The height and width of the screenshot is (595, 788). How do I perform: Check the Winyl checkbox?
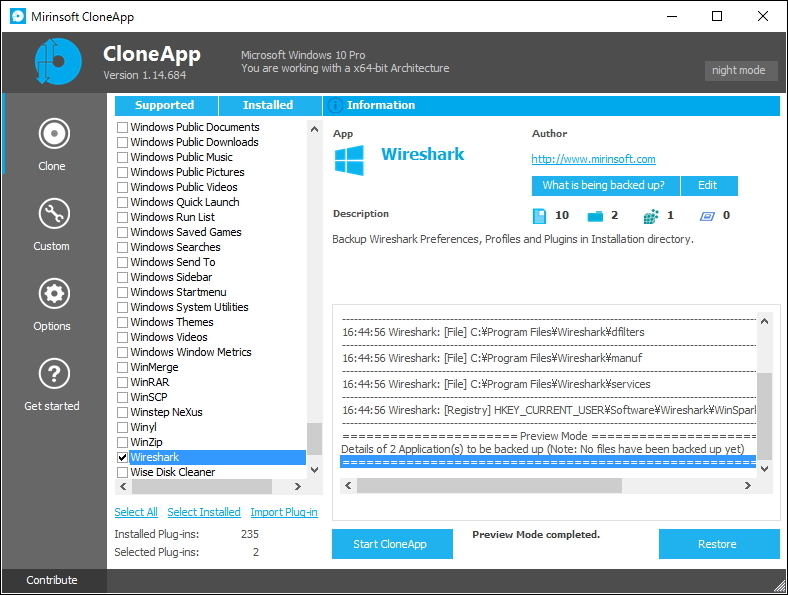(x=122, y=428)
